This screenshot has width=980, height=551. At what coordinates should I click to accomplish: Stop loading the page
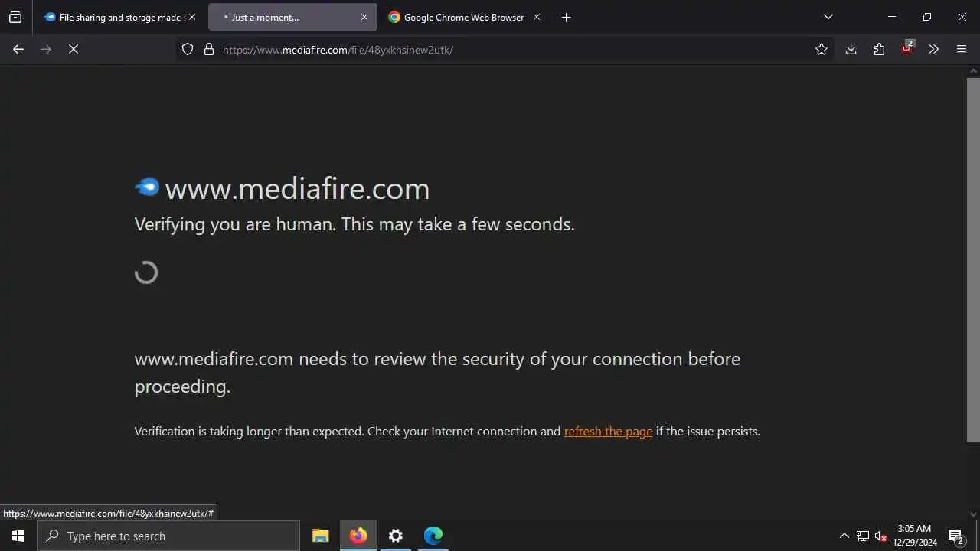coord(73,49)
